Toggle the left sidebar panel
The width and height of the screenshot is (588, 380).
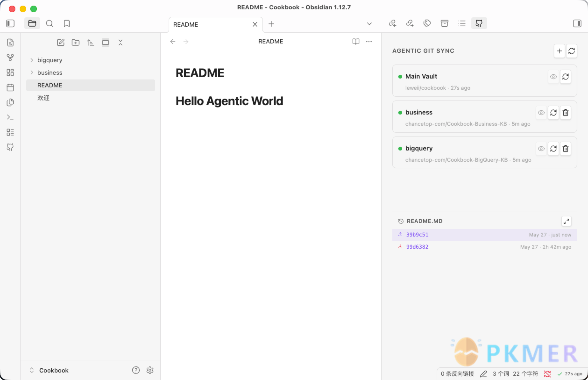[10, 23]
